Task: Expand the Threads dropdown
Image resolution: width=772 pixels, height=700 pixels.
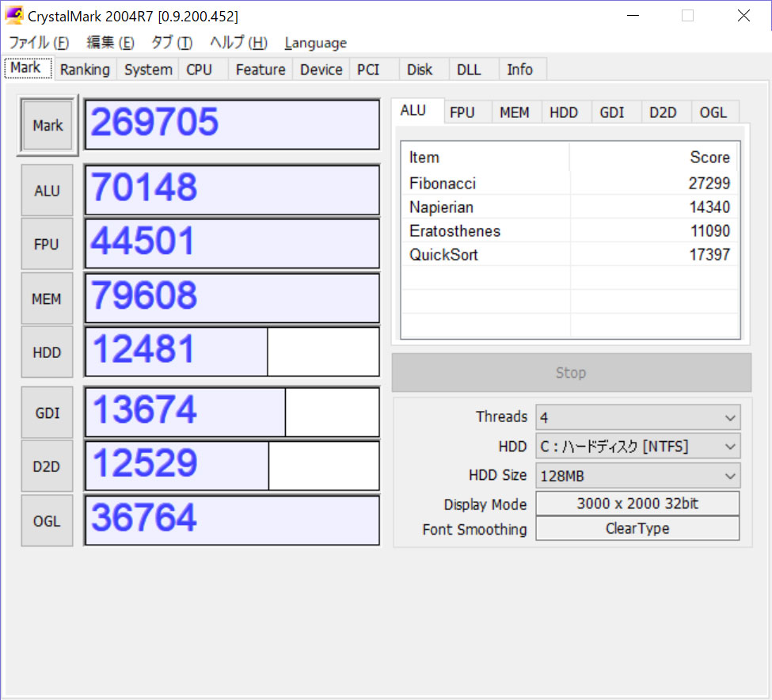Action: click(638, 417)
